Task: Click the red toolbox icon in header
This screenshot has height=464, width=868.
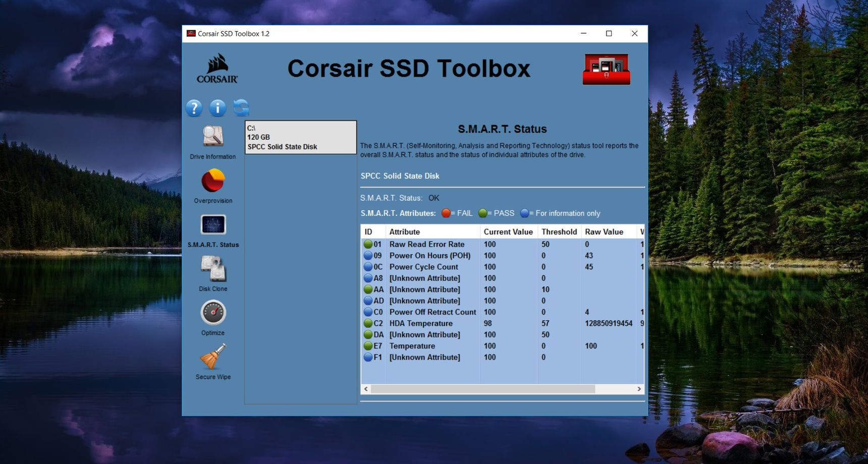Action: coord(607,69)
